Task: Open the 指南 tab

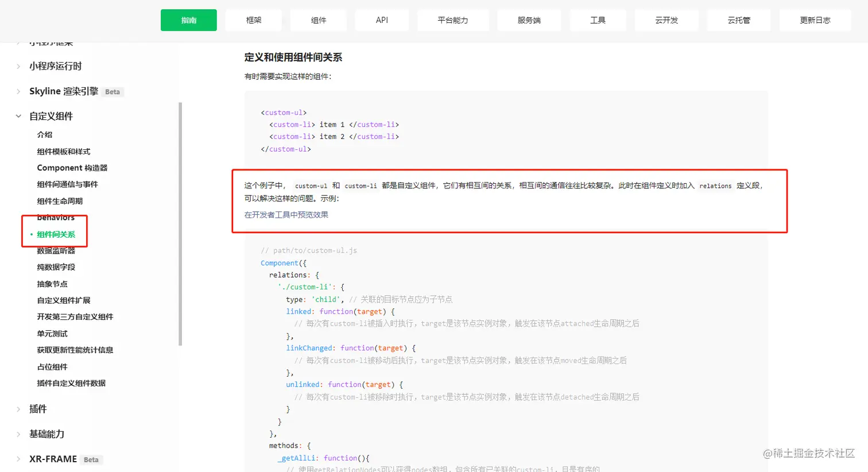Action: pos(189,20)
